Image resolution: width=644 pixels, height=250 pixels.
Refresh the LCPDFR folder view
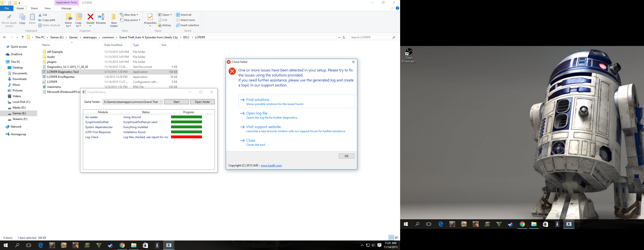click(344, 37)
